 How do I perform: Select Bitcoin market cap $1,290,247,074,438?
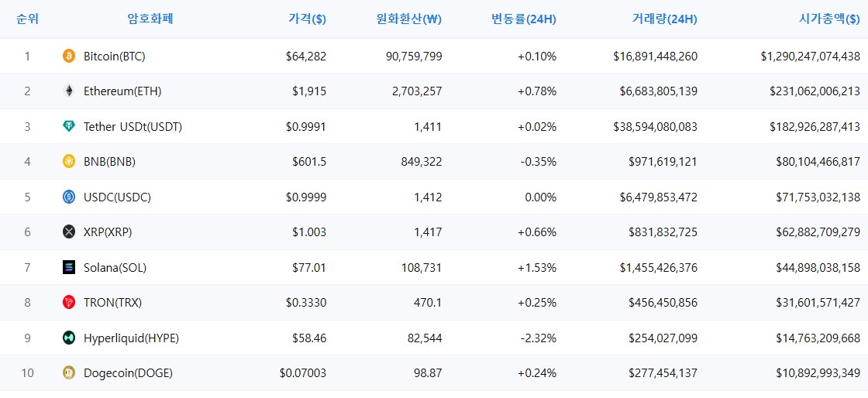(811, 57)
